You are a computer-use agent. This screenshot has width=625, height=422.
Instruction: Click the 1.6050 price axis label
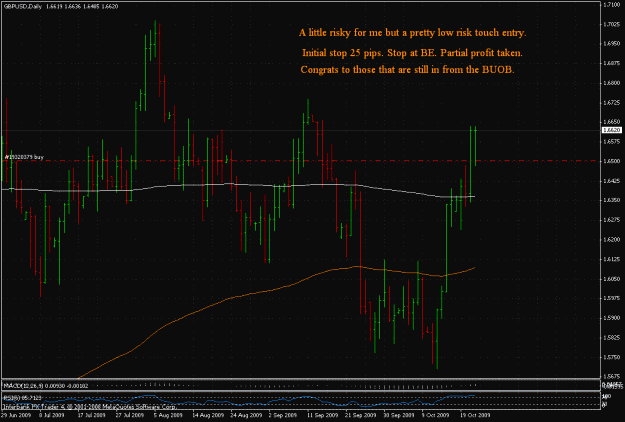point(611,279)
